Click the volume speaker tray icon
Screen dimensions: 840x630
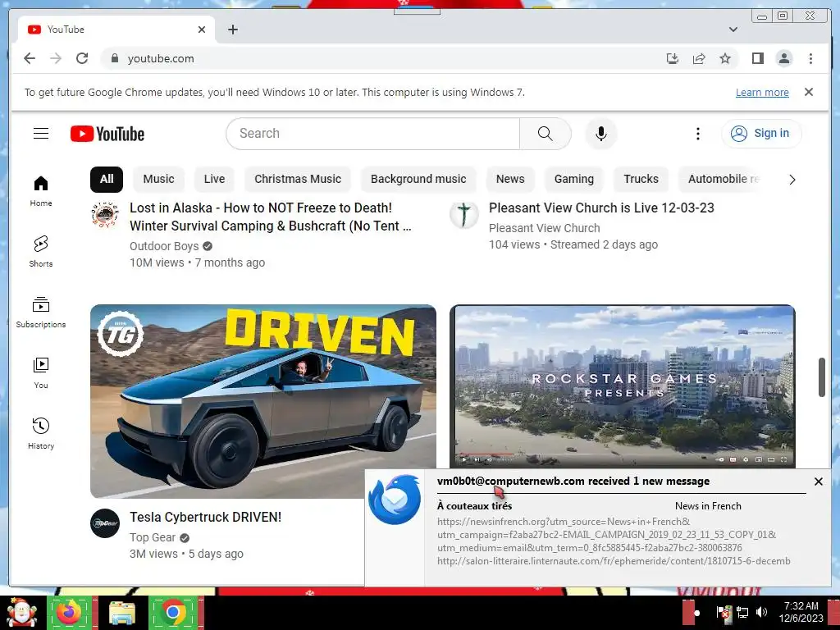(x=760, y=612)
